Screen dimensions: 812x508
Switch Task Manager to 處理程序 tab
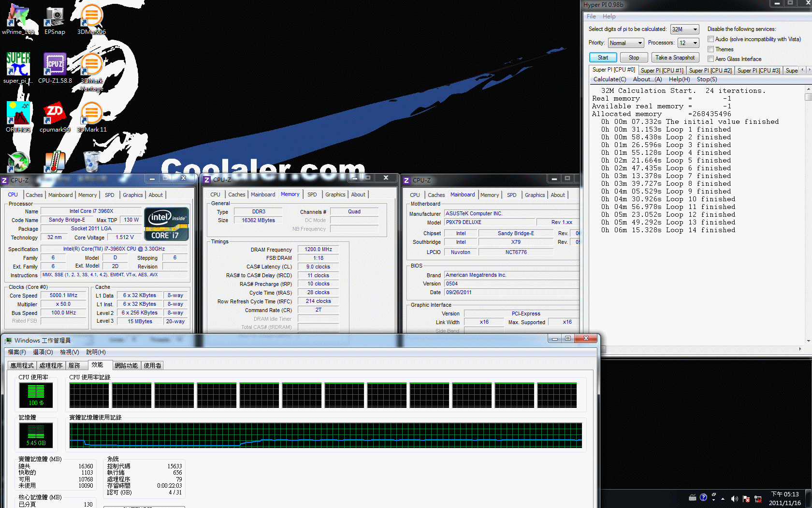pos(51,366)
